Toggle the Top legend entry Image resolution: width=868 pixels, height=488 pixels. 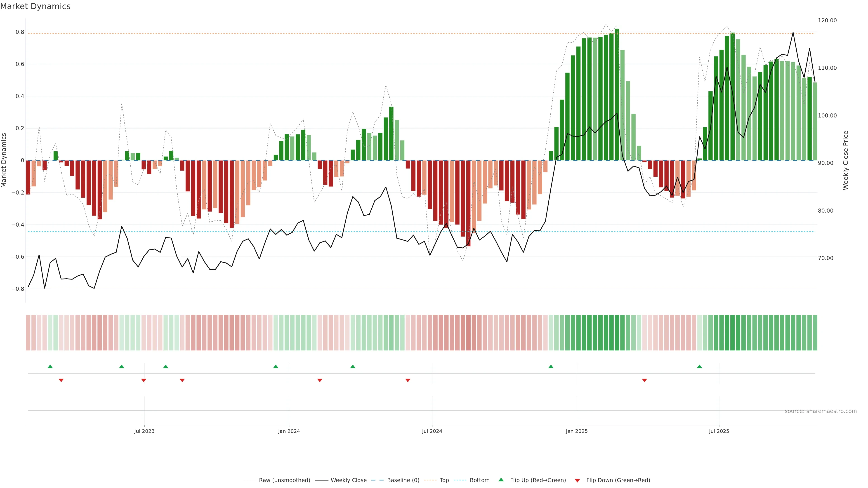444,480
